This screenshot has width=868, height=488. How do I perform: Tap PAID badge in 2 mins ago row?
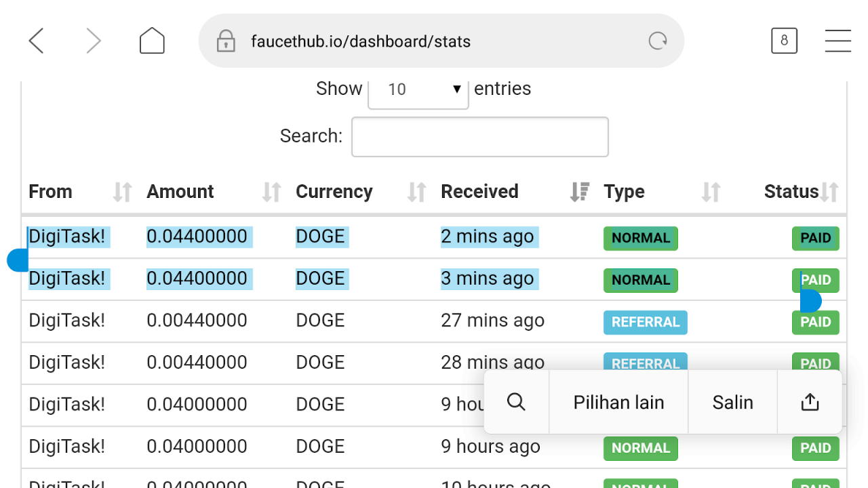click(x=816, y=238)
